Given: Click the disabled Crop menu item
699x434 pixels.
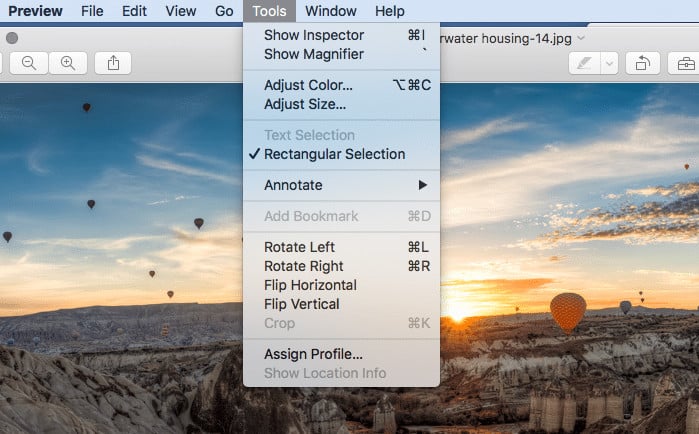Looking at the screenshot, I should point(341,323).
